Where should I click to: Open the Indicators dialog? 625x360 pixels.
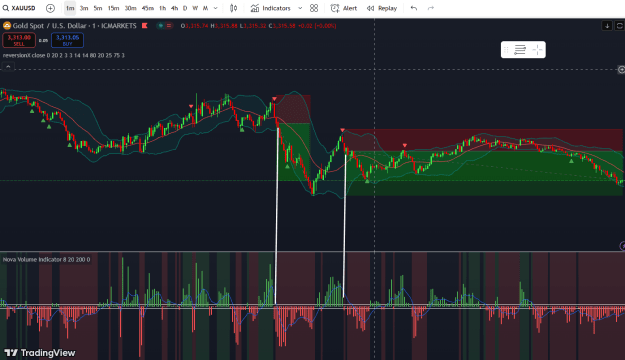coord(271,8)
